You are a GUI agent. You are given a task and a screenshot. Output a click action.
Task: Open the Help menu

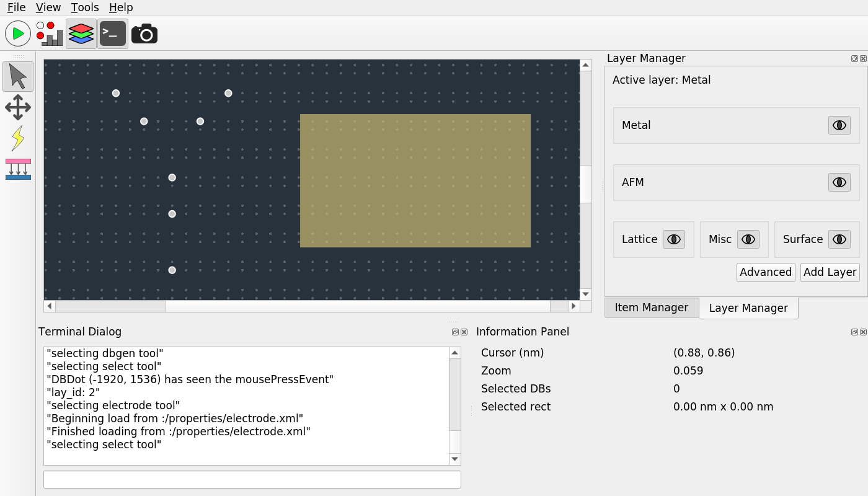121,7
